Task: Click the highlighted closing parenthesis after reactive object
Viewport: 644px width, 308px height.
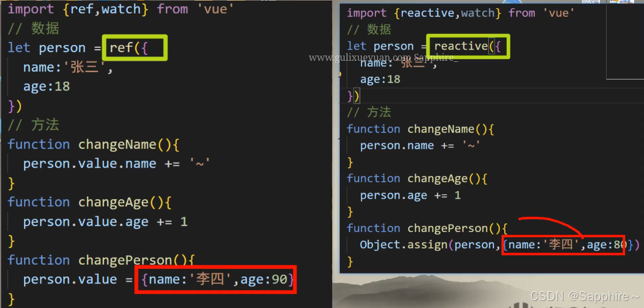Action: [356, 96]
